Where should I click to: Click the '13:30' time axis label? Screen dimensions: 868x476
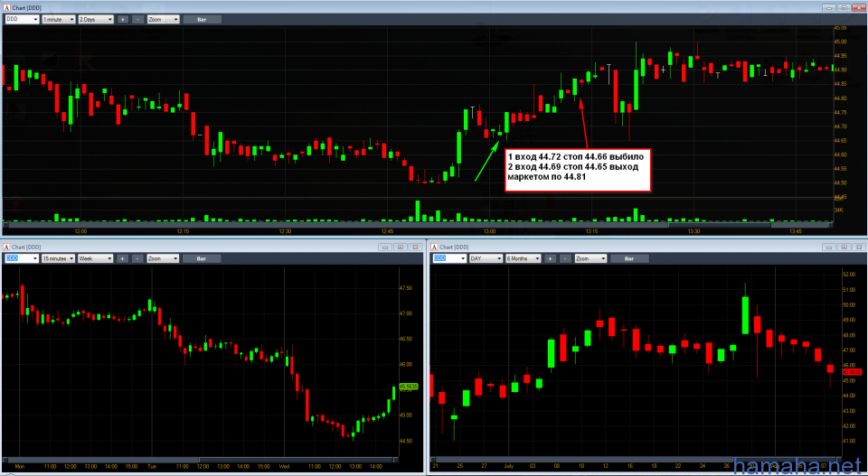click(x=693, y=231)
